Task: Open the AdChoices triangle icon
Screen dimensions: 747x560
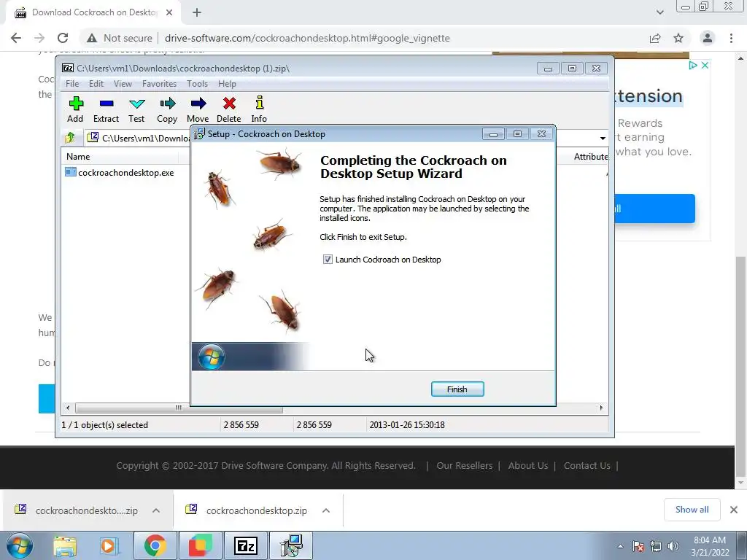Action: (693, 65)
